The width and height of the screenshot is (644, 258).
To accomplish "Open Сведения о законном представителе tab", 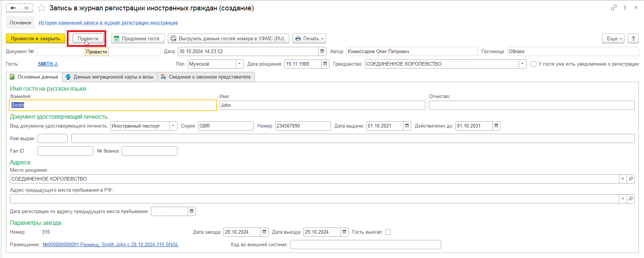I will click(x=206, y=77).
